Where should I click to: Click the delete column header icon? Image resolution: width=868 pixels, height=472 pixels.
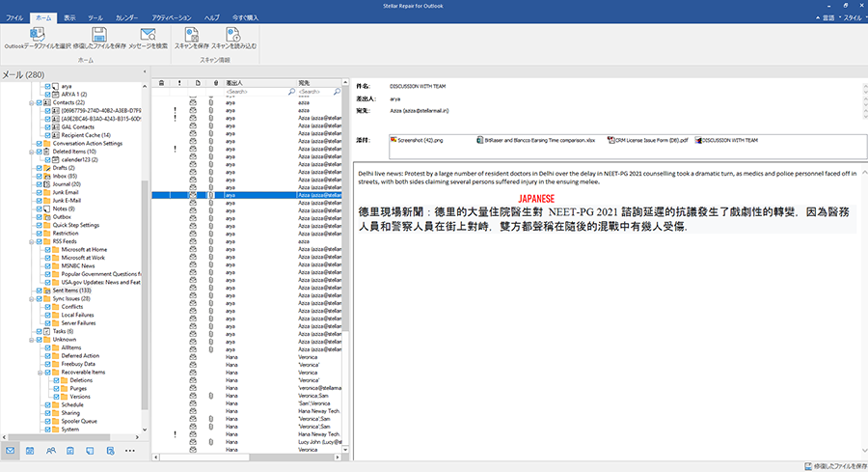(161, 83)
